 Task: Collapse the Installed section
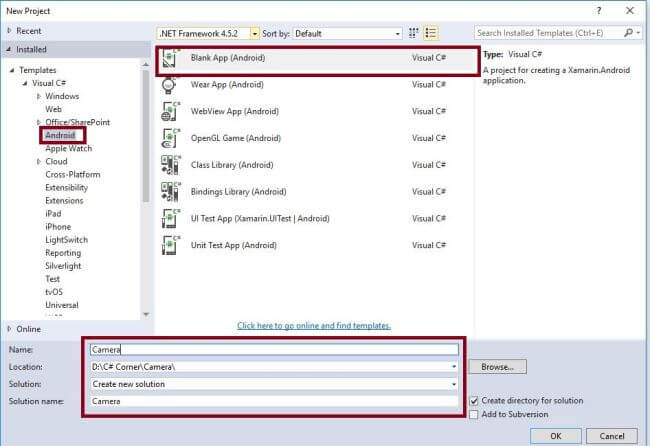click(x=9, y=49)
